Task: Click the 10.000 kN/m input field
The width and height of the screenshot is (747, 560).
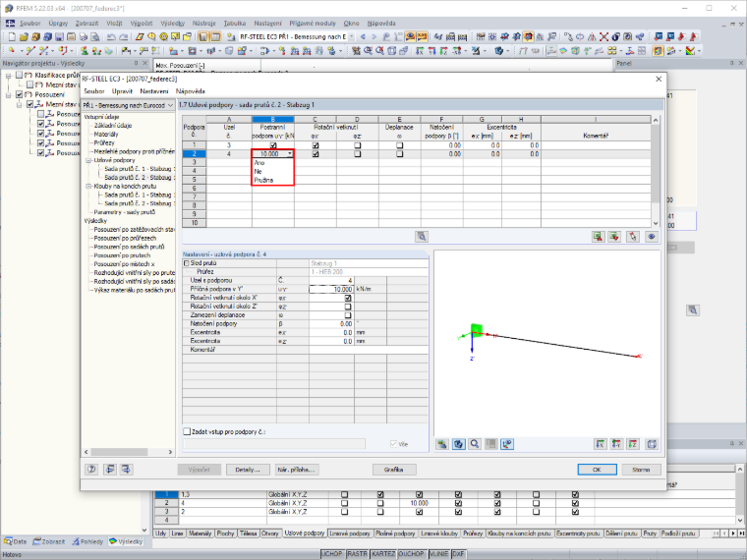Action: point(331,289)
